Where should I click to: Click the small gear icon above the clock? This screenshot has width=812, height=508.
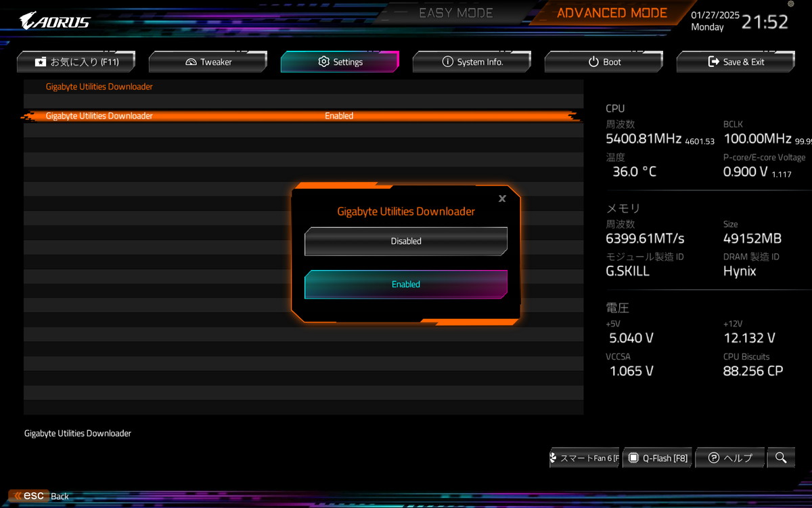point(791,4)
